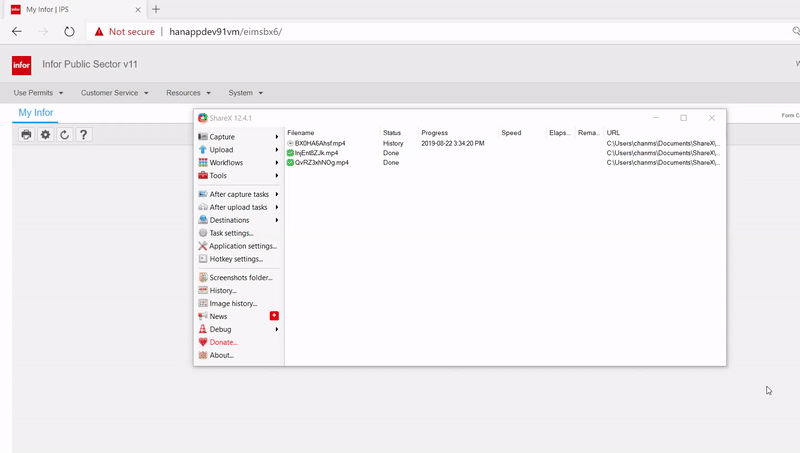Open the settings gear in My Infor toolbar
Screen dimensions: 800x453
click(45, 135)
